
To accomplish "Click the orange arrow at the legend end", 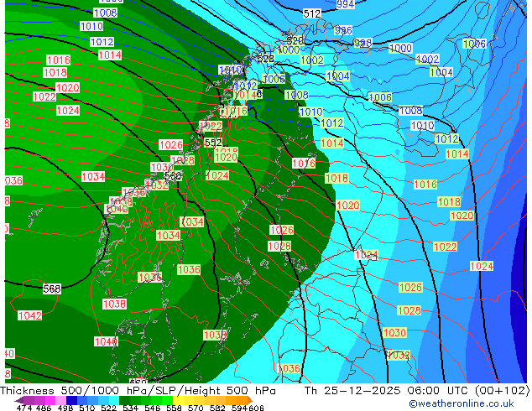I will 250,400.
